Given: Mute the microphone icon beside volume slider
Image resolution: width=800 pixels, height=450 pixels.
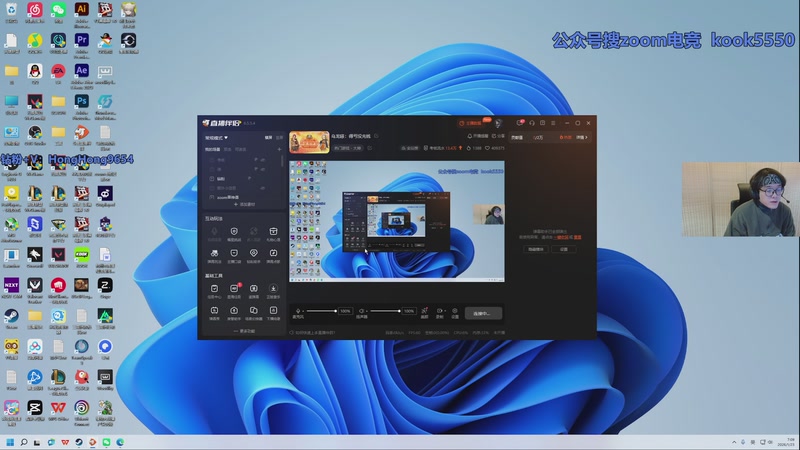Looking at the screenshot, I should (x=299, y=311).
